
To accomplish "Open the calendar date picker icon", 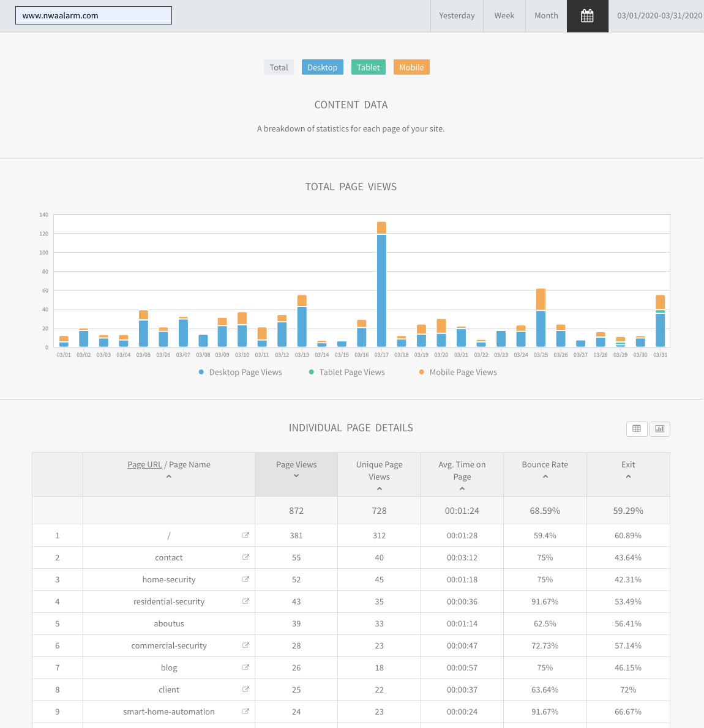I will [587, 16].
